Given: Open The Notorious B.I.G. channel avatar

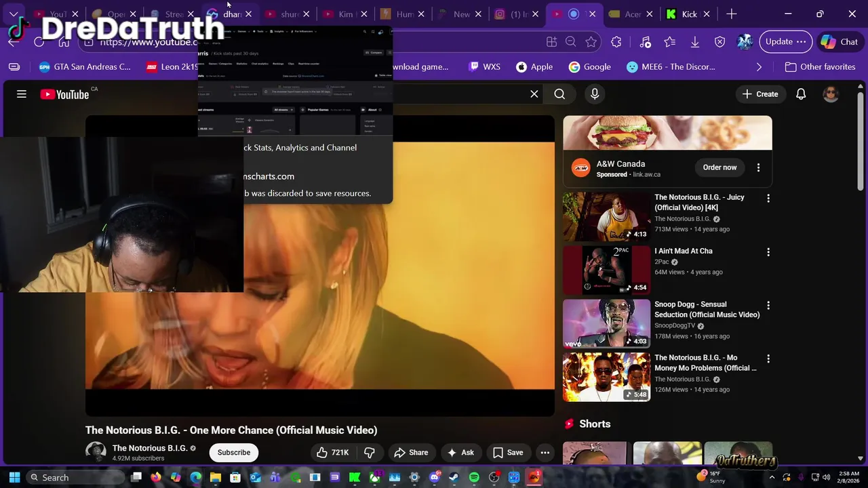Looking at the screenshot, I should [96, 453].
